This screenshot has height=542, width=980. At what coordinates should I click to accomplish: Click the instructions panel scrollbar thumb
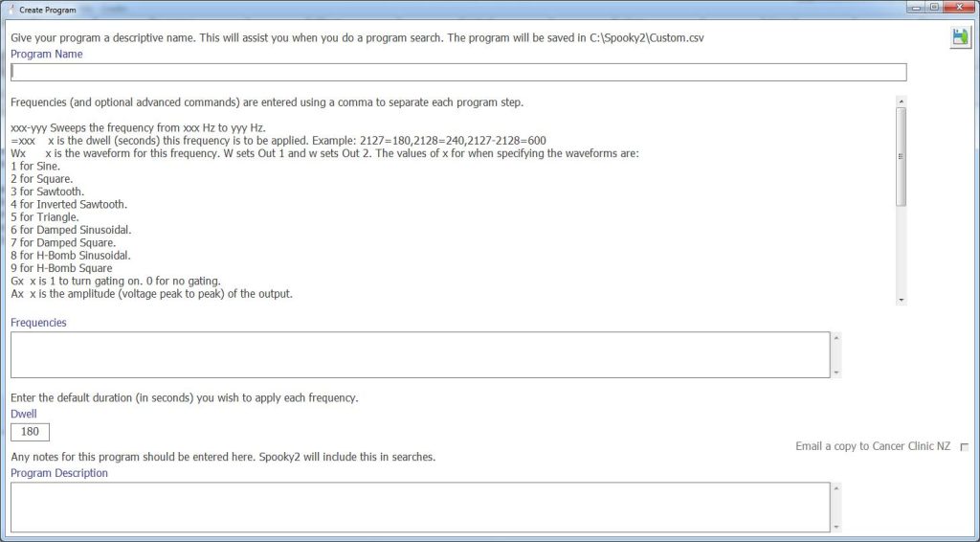point(901,155)
